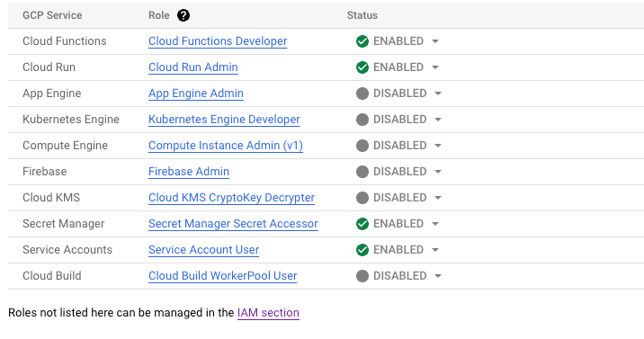Select the Compute Engine service name

[66, 146]
